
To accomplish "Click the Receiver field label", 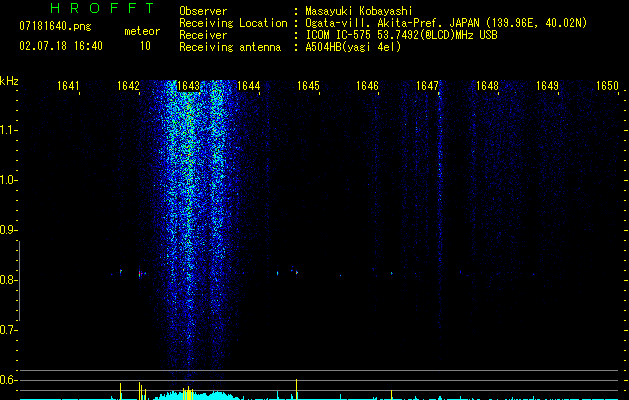I will click(x=203, y=35).
